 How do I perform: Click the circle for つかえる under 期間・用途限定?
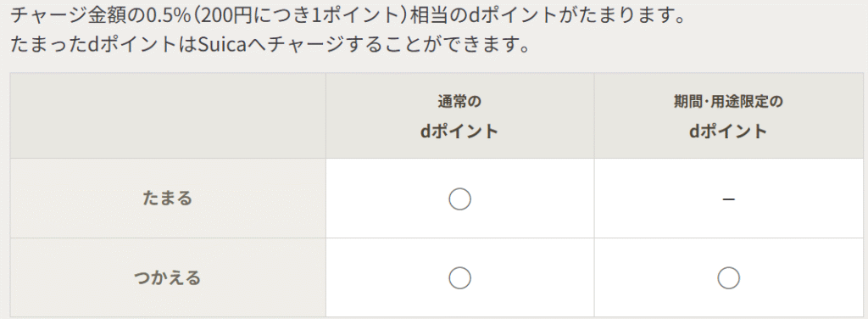pos(728,278)
